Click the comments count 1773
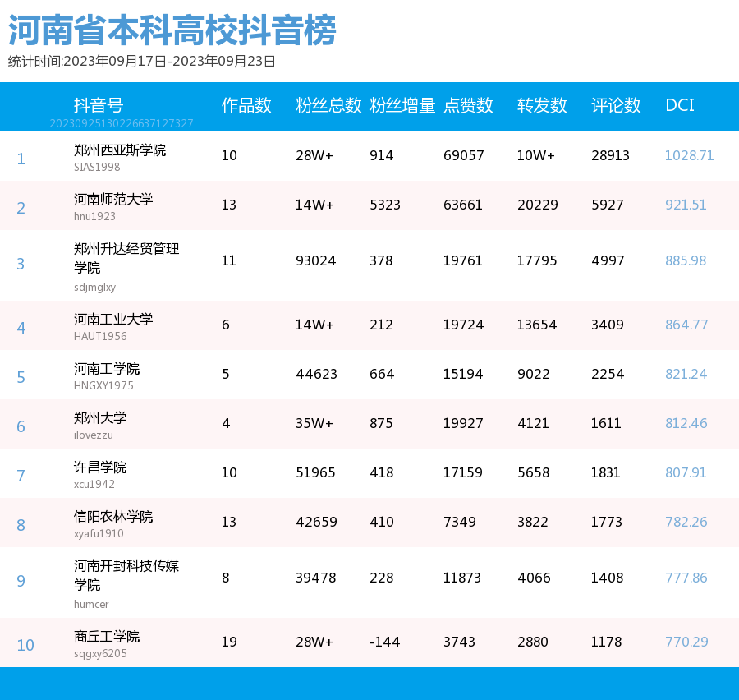Screen dimensions: 739x700 (607, 522)
